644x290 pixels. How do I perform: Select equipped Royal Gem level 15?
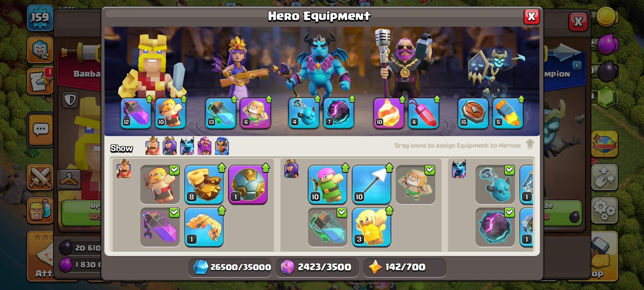coord(473,113)
